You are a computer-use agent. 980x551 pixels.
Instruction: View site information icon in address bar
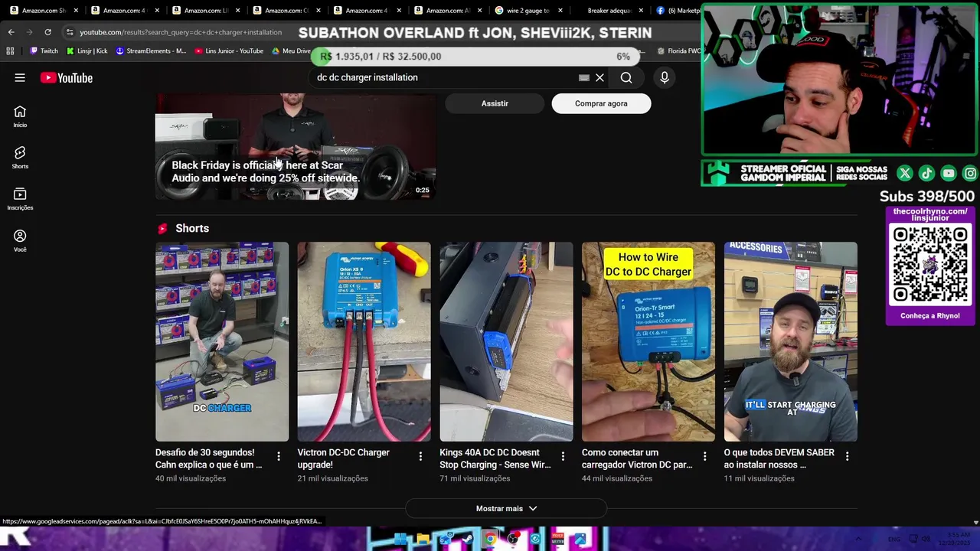pyautogui.click(x=70, y=32)
